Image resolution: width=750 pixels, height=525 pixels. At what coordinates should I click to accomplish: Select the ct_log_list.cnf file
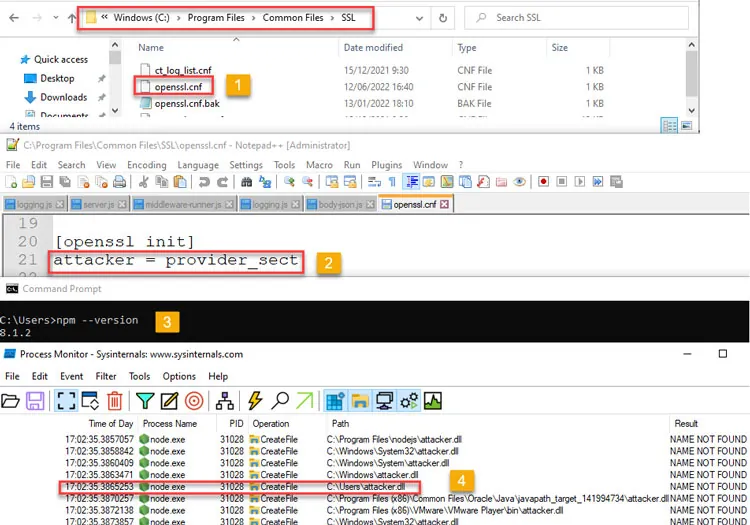183,70
